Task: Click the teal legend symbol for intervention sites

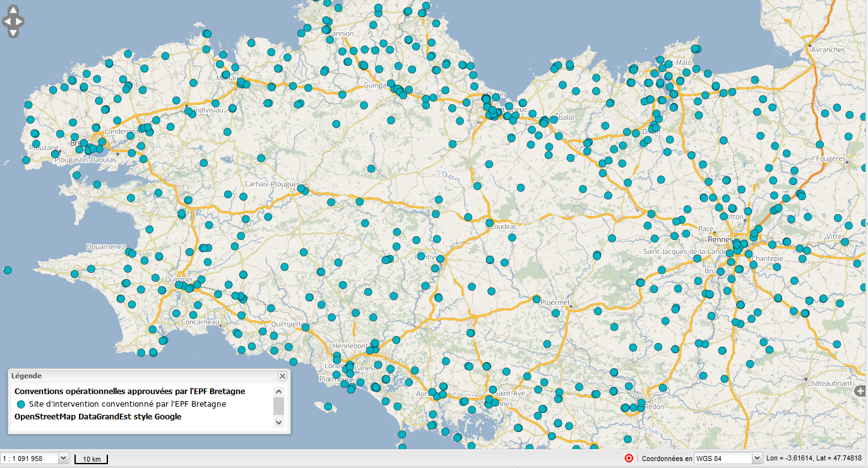Action: point(21,404)
